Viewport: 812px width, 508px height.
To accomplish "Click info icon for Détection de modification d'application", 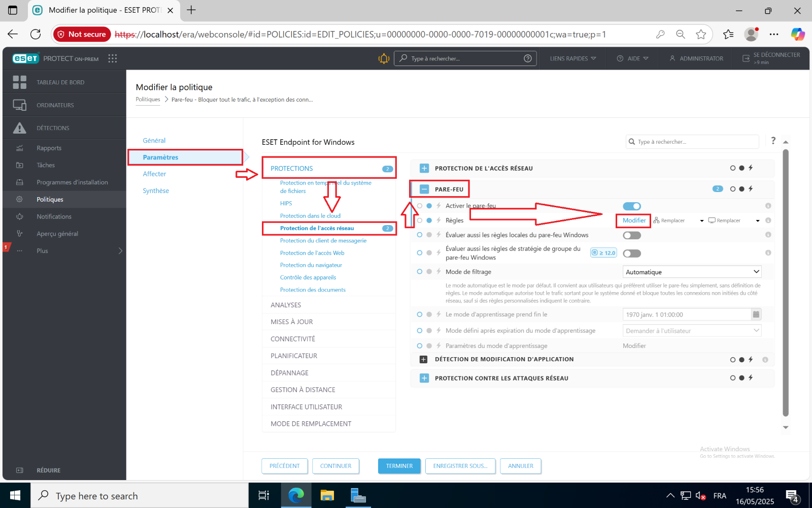I will (765, 360).
